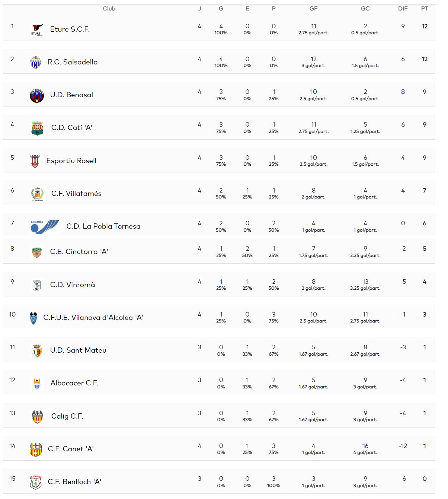Click the GC goals-against column header
Screen dimensions: 448x499
point(365,9)
